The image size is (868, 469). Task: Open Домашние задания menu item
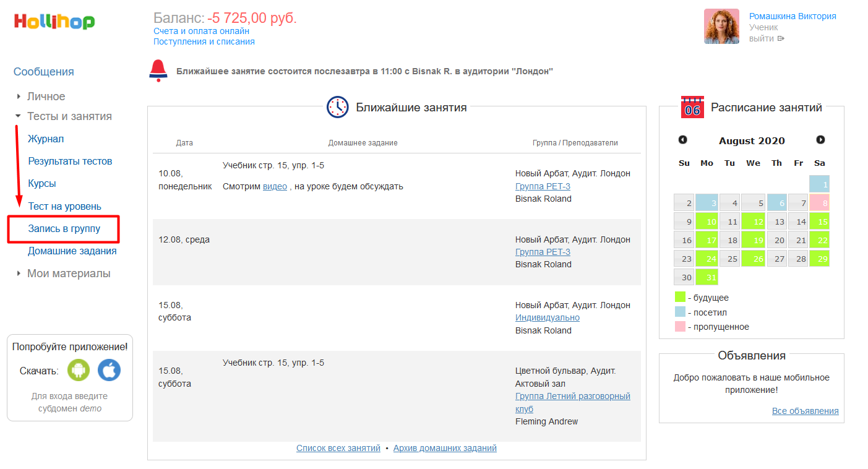pos(72,251)
